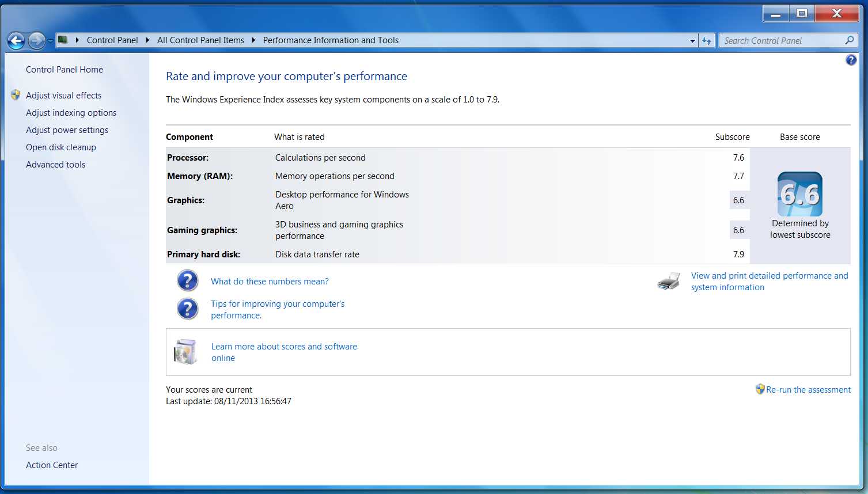Open Control Panel breadcrumb
Screen dimensions: 868x494
[112, 40]
